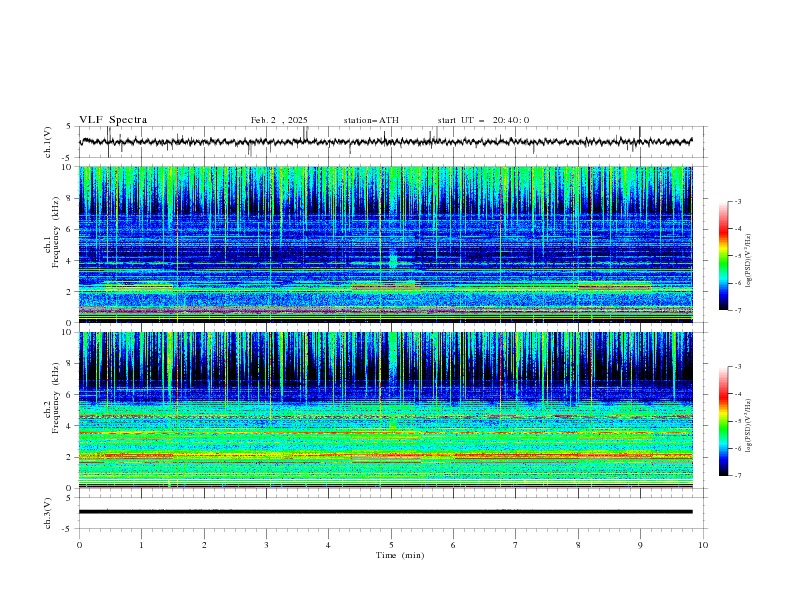The height and width of the screenshot is (612, 792).
Task: Click the "2" tick on the time axis
Action: 204,545
